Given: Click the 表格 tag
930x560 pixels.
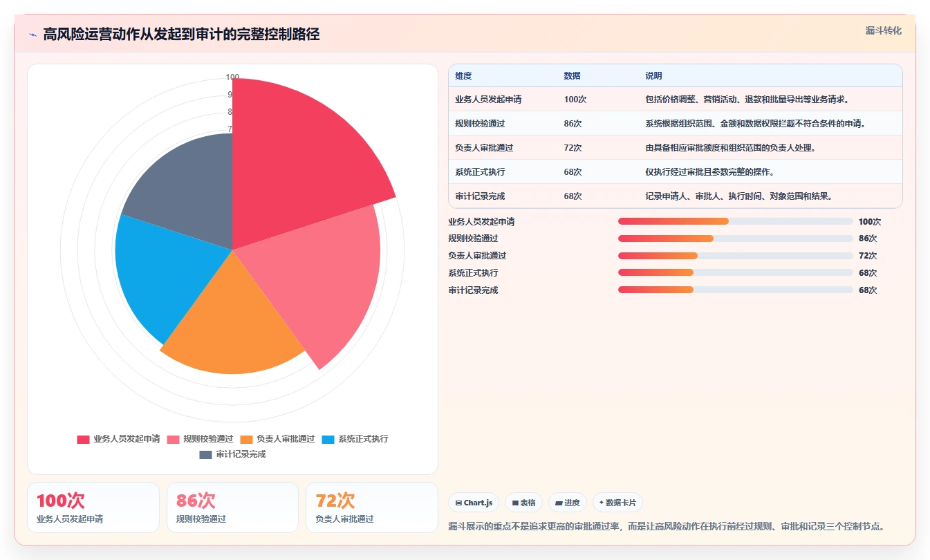Looking at the screenshot, I should [x=524, y=503].
